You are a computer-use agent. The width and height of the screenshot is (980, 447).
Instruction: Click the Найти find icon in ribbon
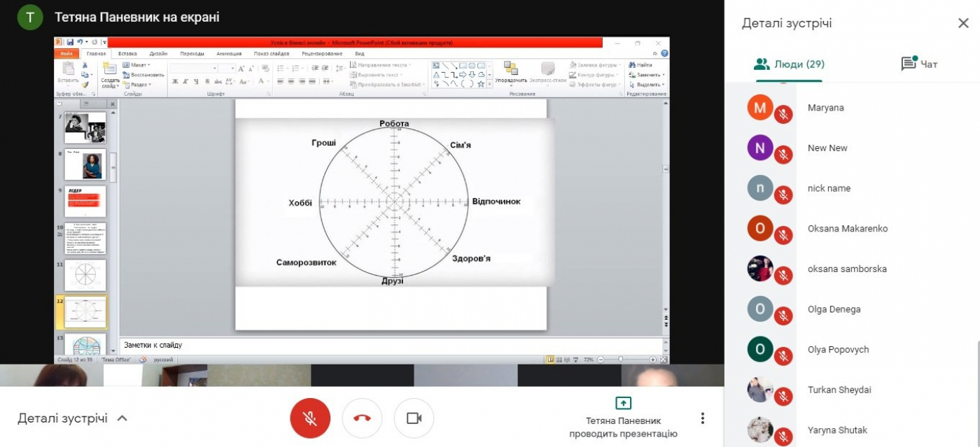[x=633, y=65]
